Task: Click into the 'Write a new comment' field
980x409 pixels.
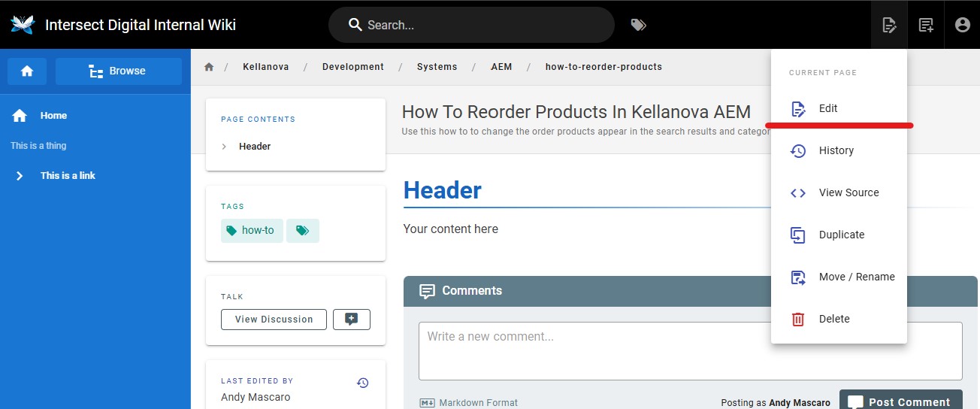Action: click(x=690, y=351)
